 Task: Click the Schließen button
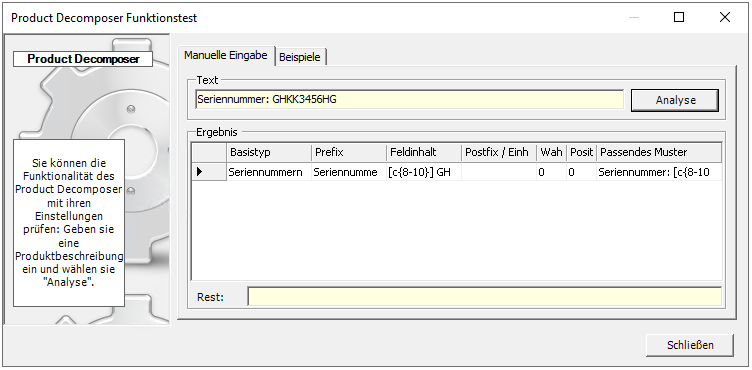pos(690,345)
